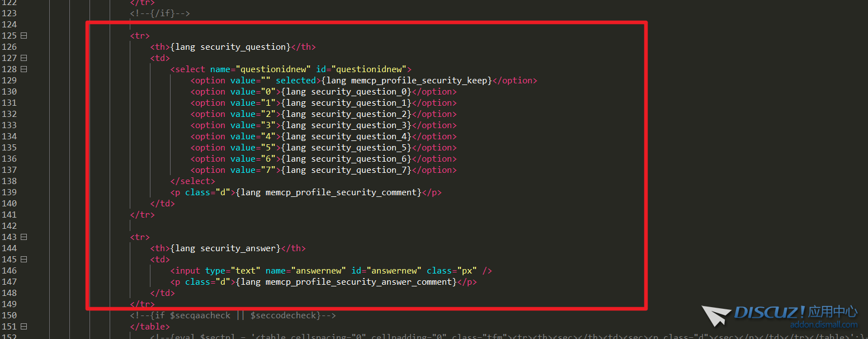
Task: Click the </td> tag on line 140
Action: pyautogui.click(x=163, y=204)
